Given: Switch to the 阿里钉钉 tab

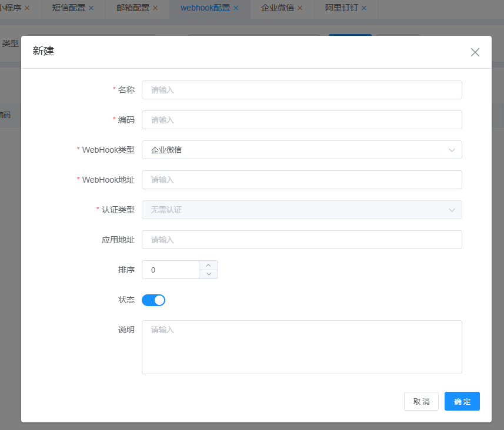Looking at the screenshot, I should coord(342,8).
